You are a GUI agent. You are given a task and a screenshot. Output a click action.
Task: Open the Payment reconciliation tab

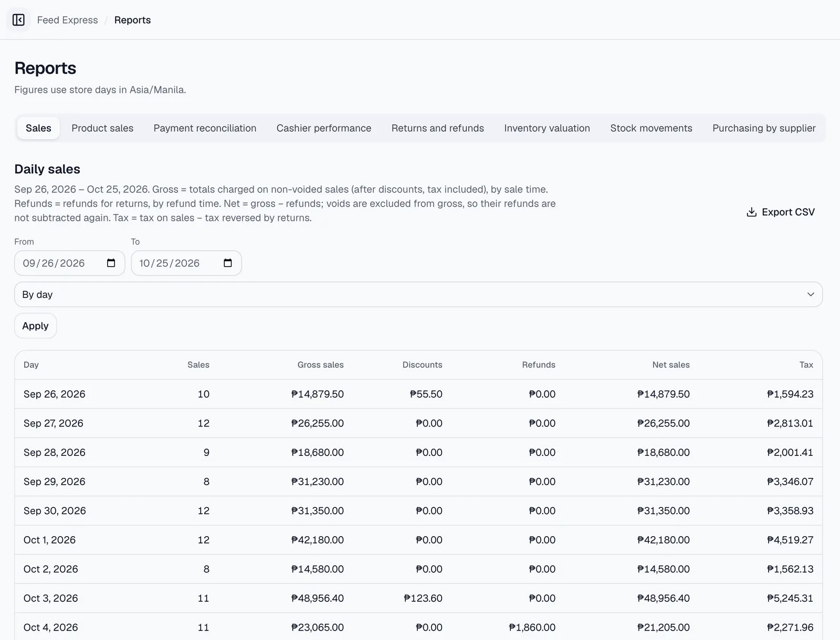pos(205,128)
